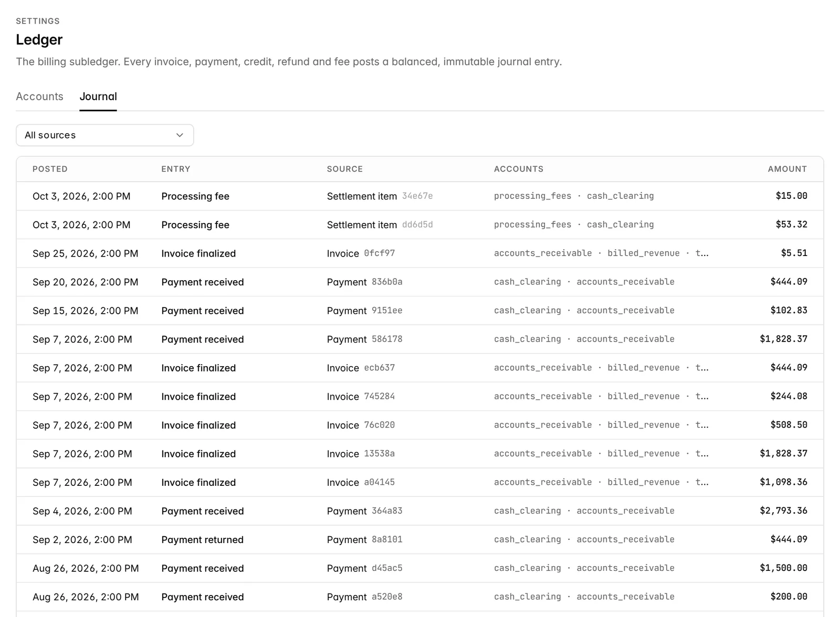Click accounts for Payment 836b0a row
Screen dimensions: 840x617
click(584, 282)
